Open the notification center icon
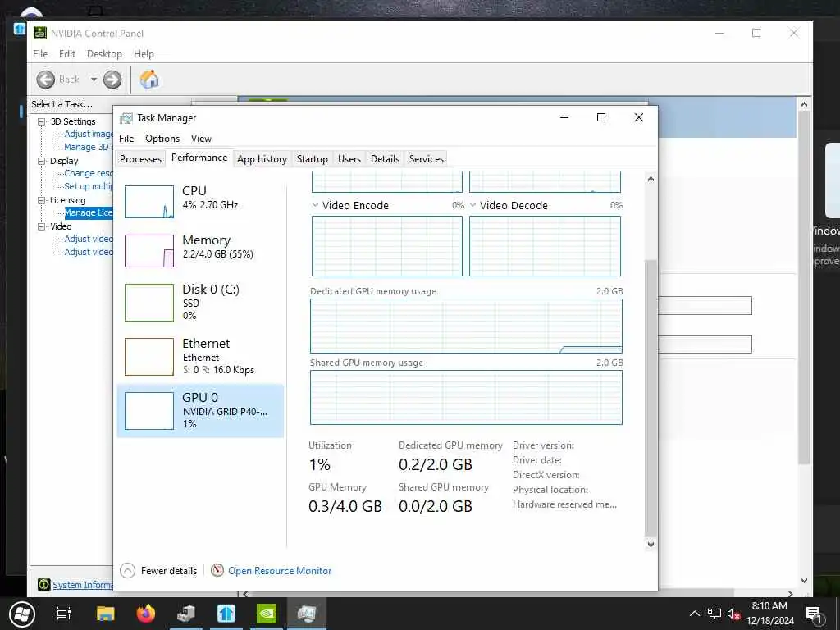The width and height of the screenshot is (840, 630). tap(814, 614)
